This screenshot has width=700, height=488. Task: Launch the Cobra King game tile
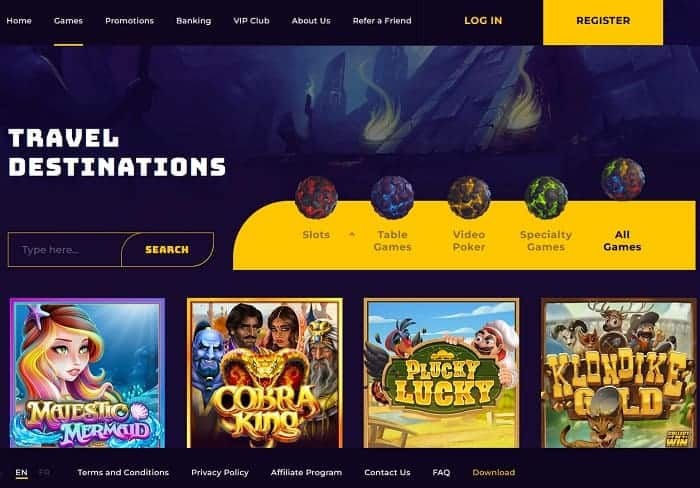pyautogui.click(x=265, y=373)
